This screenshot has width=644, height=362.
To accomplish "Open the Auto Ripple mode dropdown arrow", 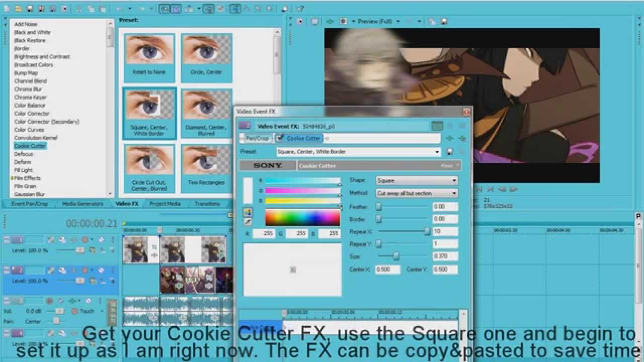I will tap(199, 9).
